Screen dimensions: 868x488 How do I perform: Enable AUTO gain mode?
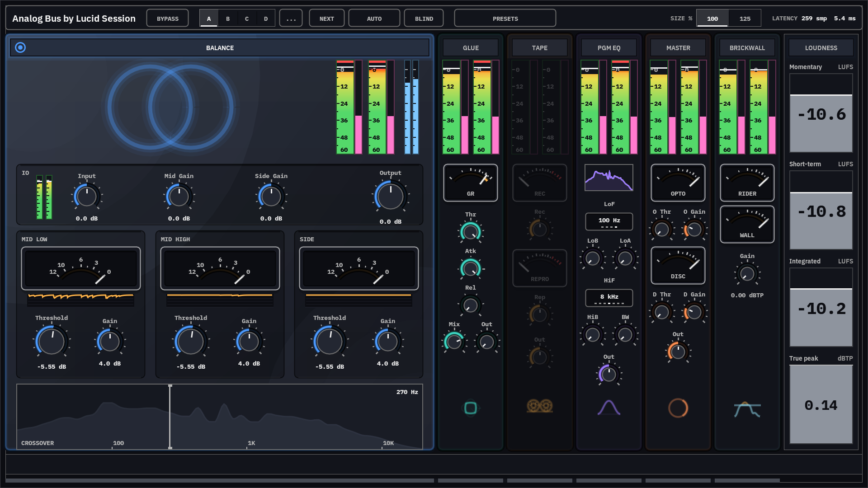[x=374, y=19]
